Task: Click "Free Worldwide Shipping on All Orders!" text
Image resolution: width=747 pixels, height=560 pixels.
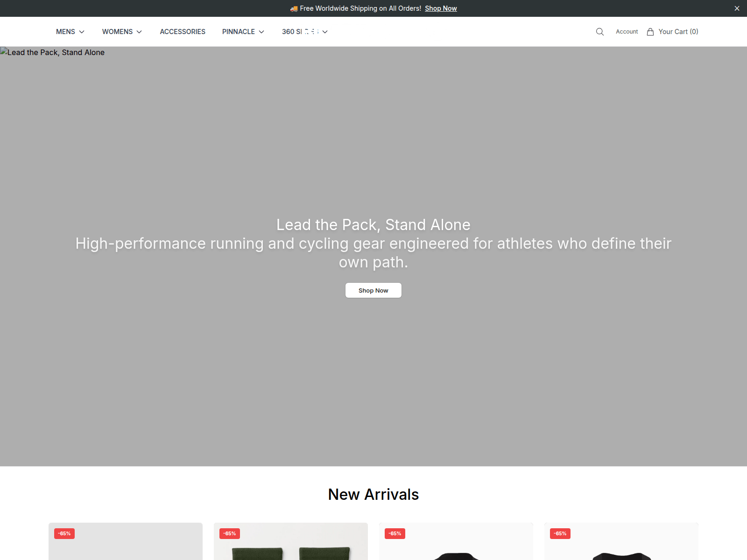Action: [360, 8]
